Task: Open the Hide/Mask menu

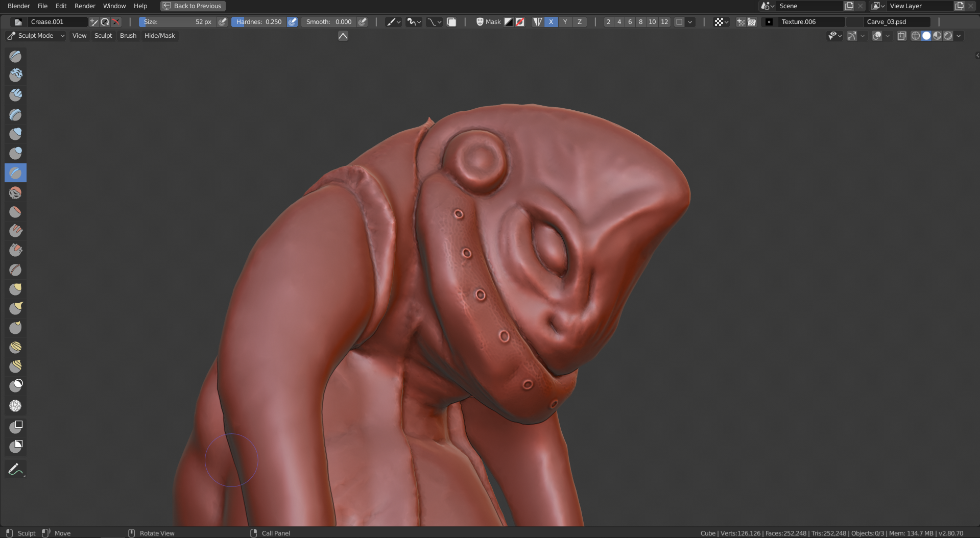Action: tap(159, 36)
